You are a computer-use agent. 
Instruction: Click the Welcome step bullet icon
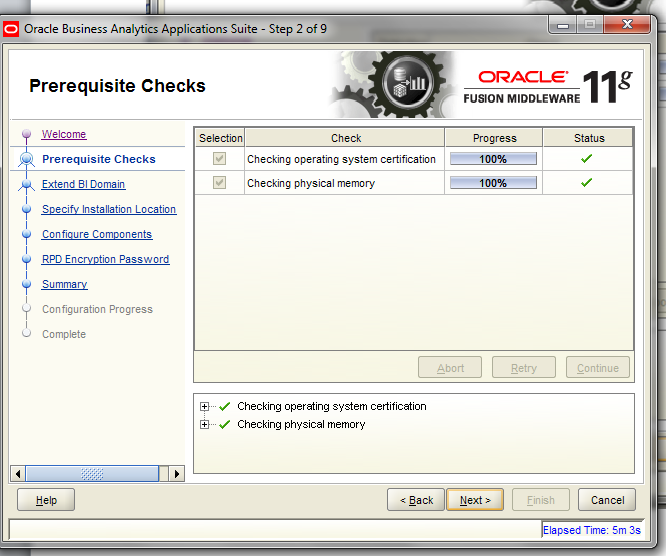point(26,134)
